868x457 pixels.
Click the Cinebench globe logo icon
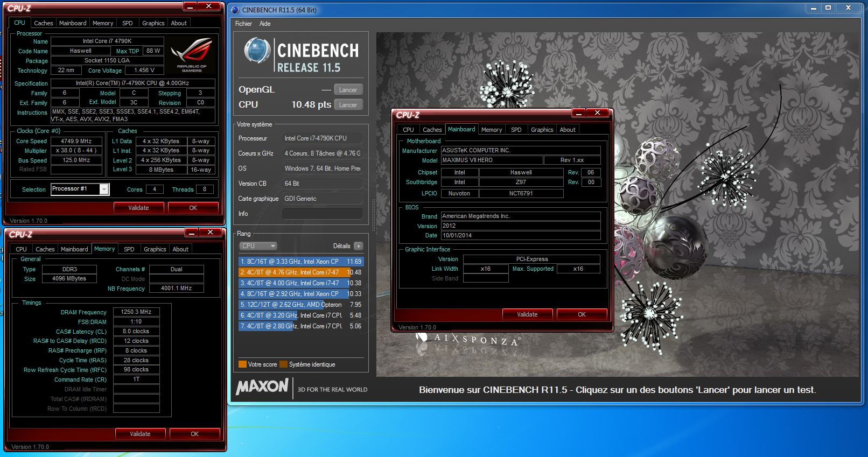point(257,51)
